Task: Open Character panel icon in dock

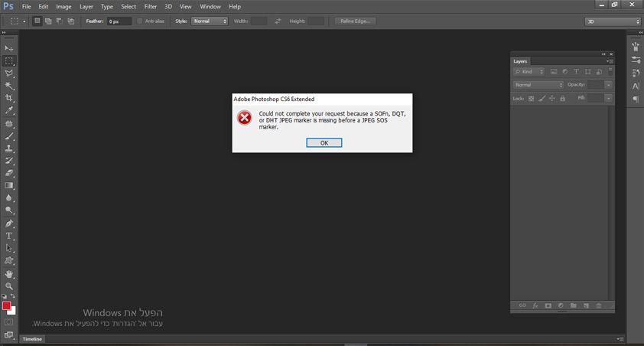Action: pos(636,86)
